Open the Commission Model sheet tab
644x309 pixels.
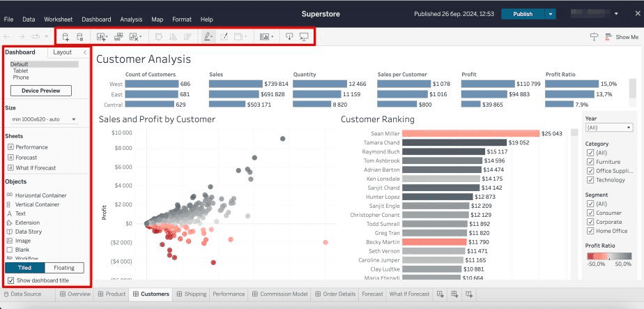279,294
